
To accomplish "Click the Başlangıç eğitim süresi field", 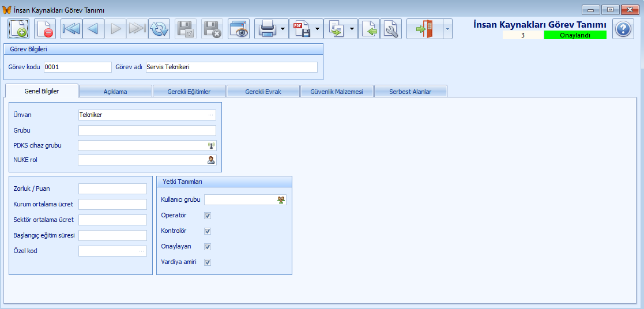I will click(112, 235).
